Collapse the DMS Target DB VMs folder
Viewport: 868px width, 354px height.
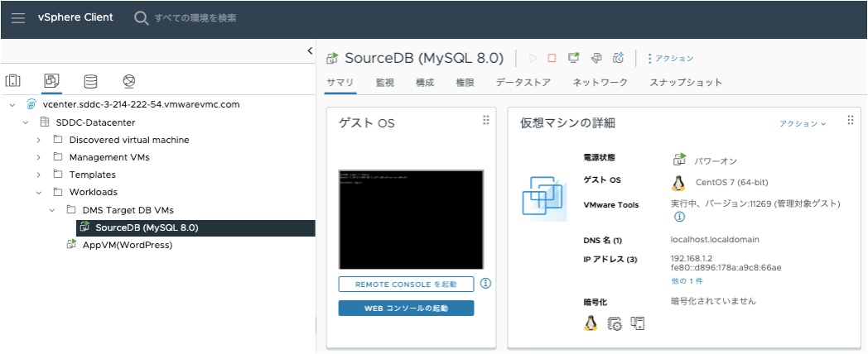pyautogui.click(x=52, y=210)
